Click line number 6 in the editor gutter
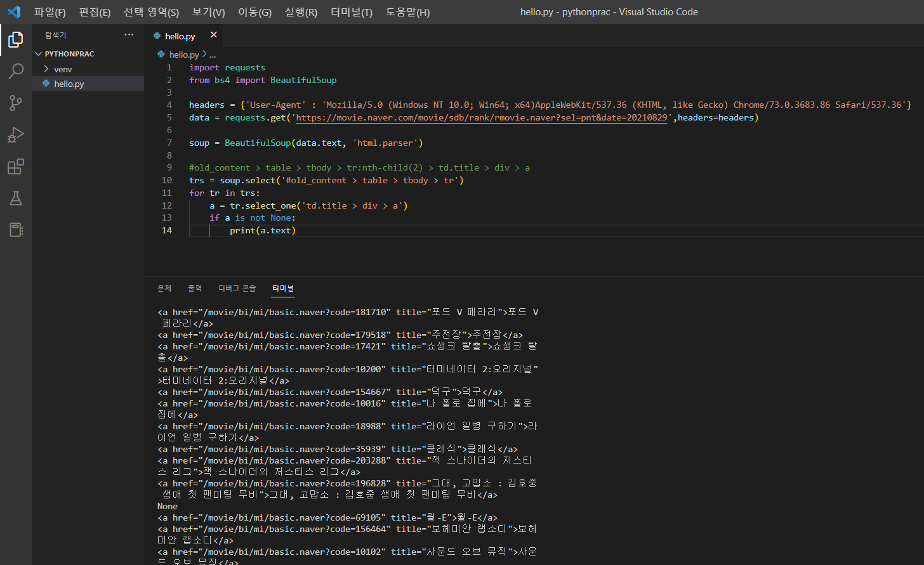924x565 pixels. [169, 131]
